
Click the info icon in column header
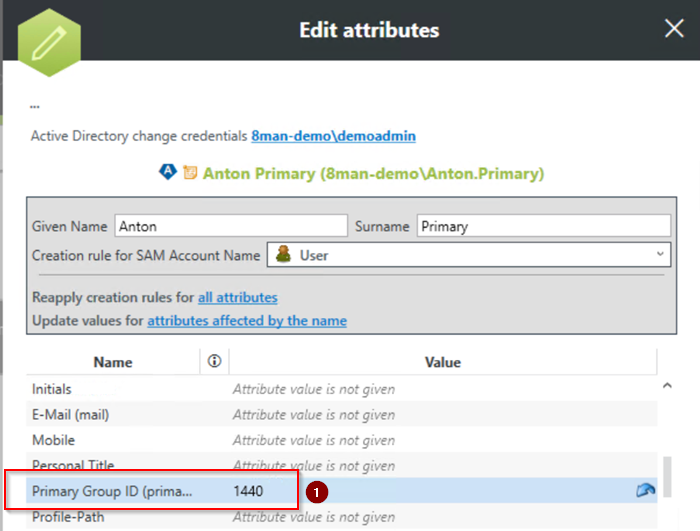click(213, 361)
